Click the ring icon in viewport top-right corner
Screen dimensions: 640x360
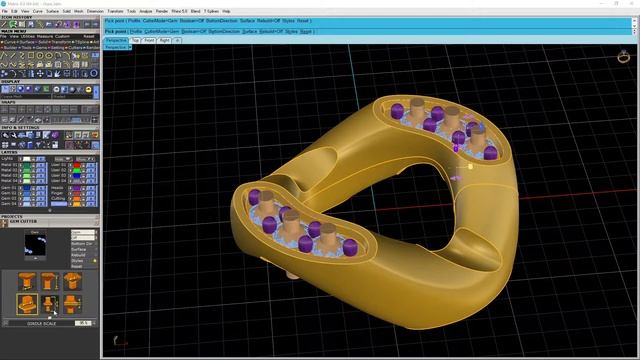[x=623, y=57]
